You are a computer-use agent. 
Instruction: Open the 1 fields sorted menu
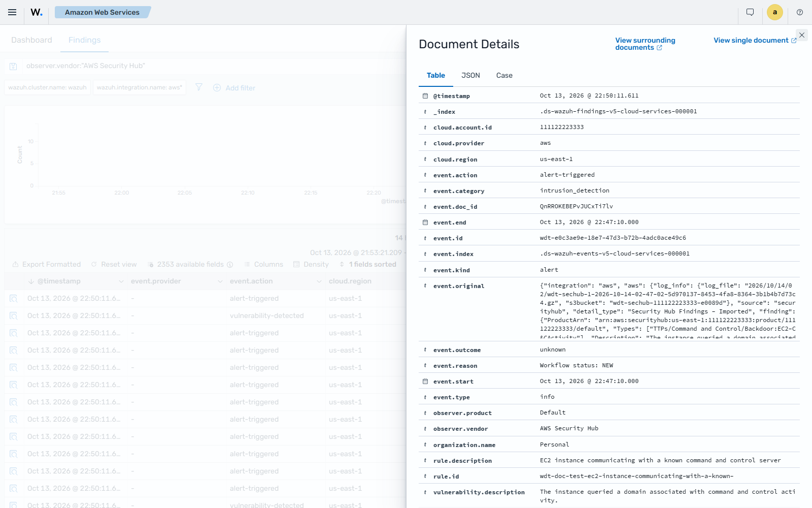tap(367, 264)
